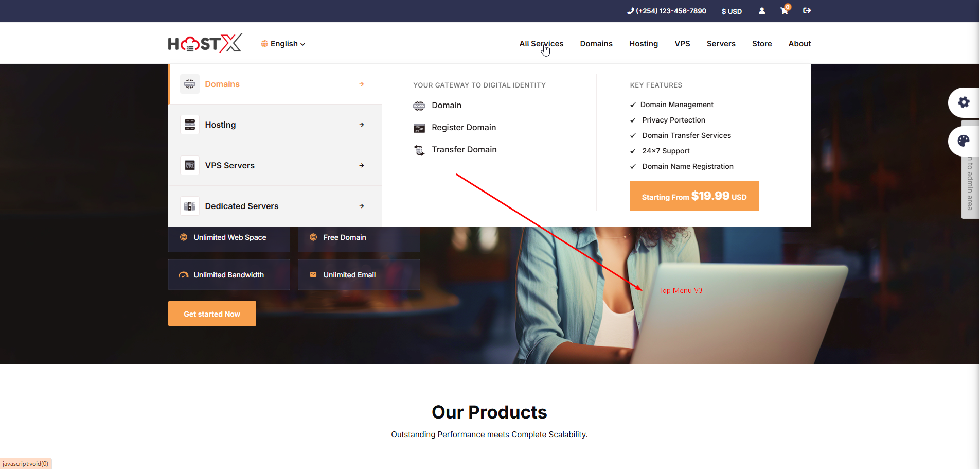The height and width of the screenshot is (469, 980).
Task: Open the shopping cart icon
Action: point(784,11)
